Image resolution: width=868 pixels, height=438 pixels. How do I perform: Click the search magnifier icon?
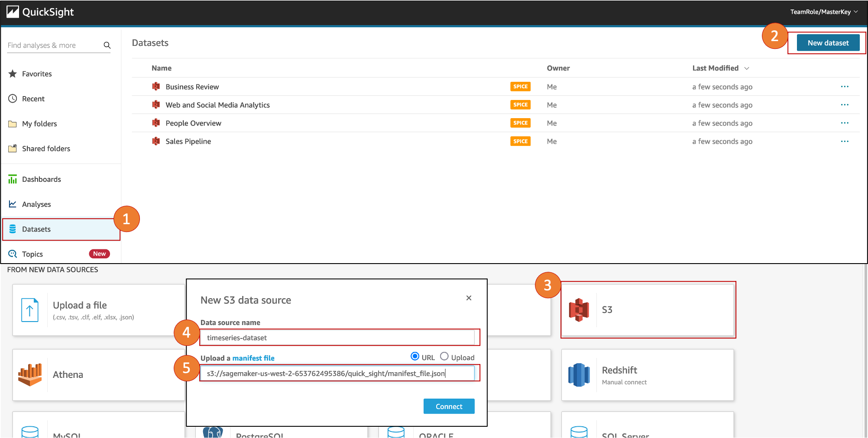coord(107,45)
